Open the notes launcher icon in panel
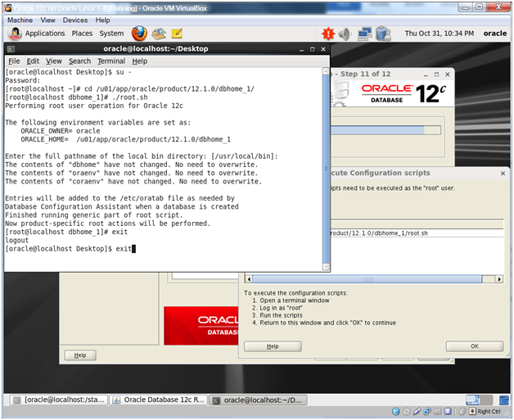This screenshot has height=420, width=514. 177,34
